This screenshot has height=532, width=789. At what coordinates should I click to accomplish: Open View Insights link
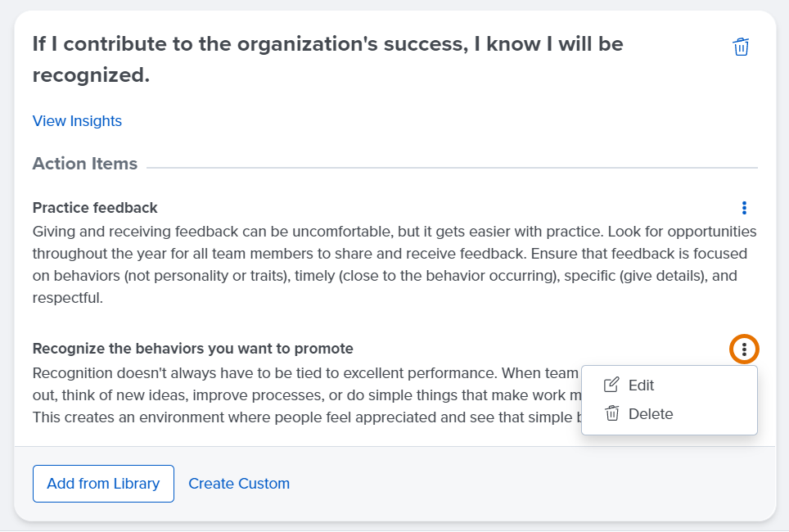click(77, 121)
